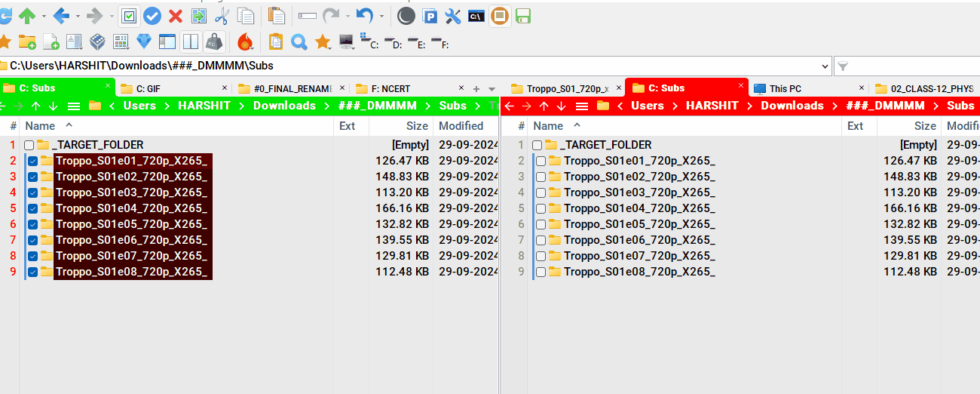Screen dimensions: 980x394
Task: Check Troppo_S01e05 checkbox in right pane
Action: click(x=541, y=224)
